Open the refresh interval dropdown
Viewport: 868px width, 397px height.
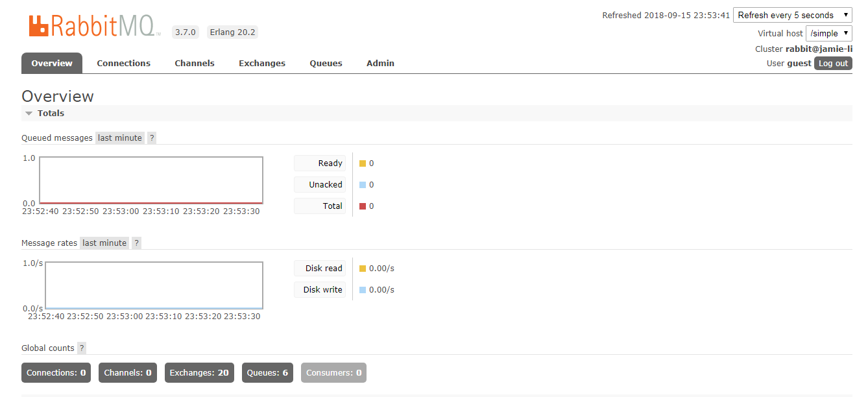click(x=793, y=15)
